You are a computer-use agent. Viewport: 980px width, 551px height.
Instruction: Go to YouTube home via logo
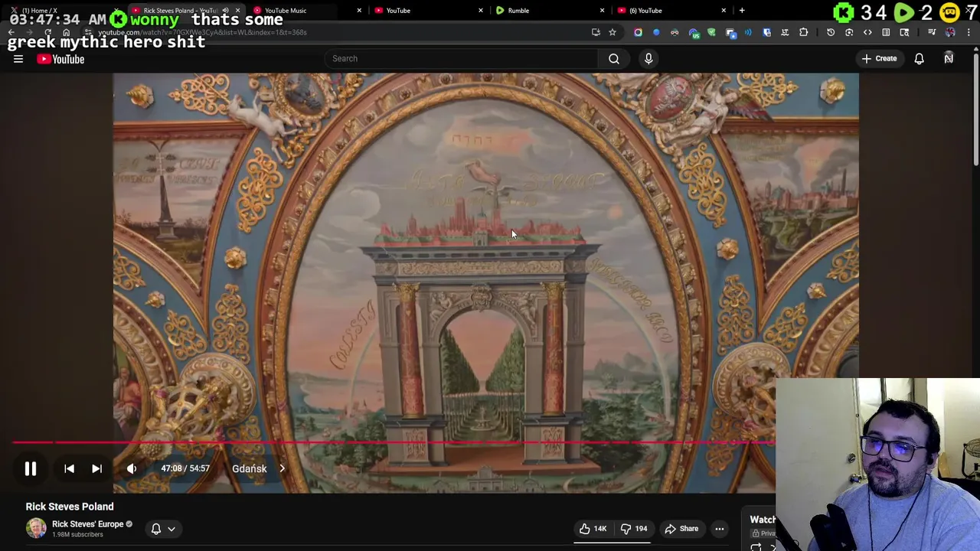(60, 59)
